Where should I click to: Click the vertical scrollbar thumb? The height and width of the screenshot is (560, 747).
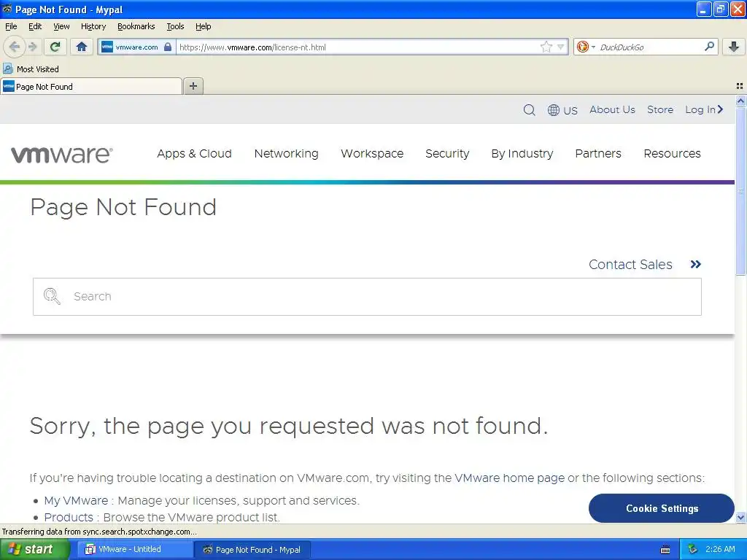[740, 191]
